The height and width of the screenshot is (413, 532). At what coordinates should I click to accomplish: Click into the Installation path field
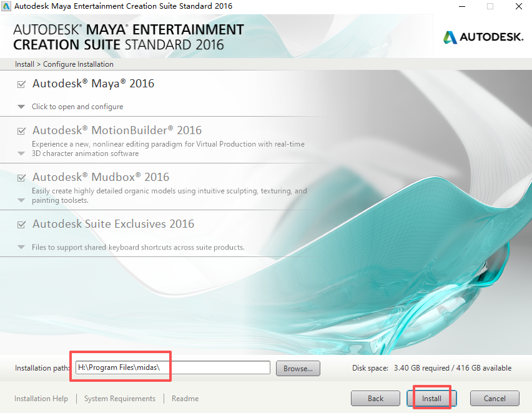coord(173,367)
